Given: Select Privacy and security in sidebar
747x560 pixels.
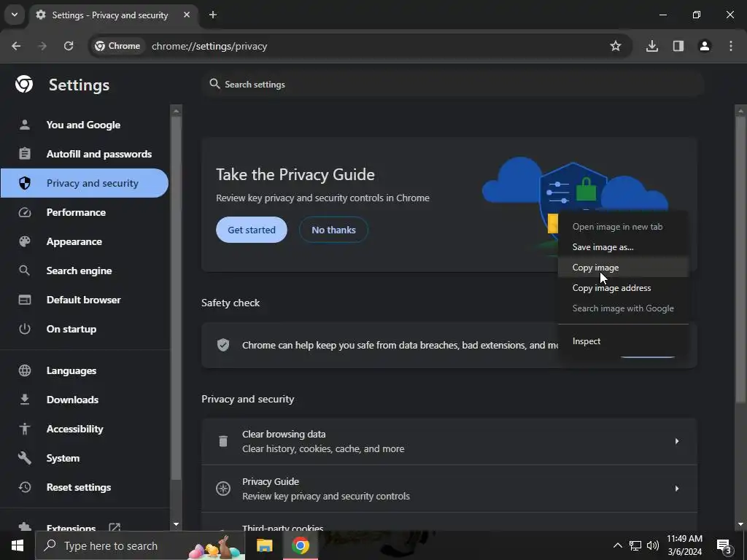Looking at the screenshot, I should pos(85,183).
